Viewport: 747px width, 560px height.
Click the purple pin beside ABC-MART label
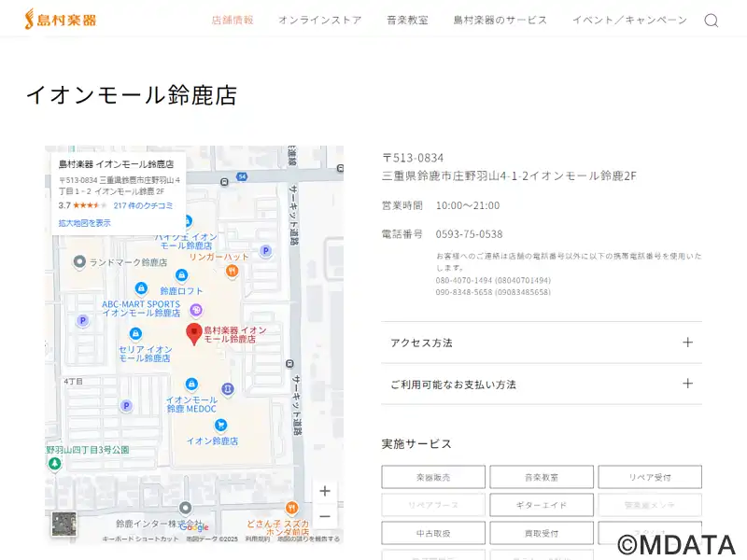(x=196, y=310)
